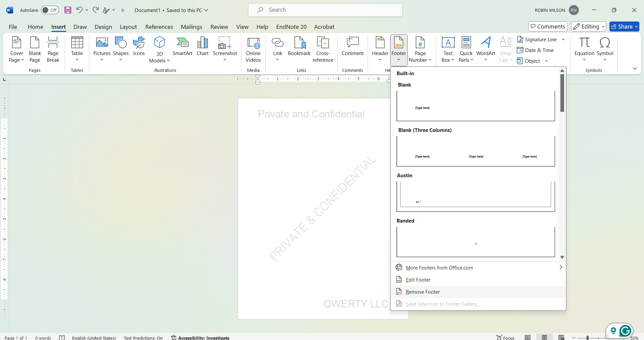The height and width of the screenshot is (340, 644).
Task: Expand the Undo history dropdown
Action: pyautogui.click(x=87, y=10)
